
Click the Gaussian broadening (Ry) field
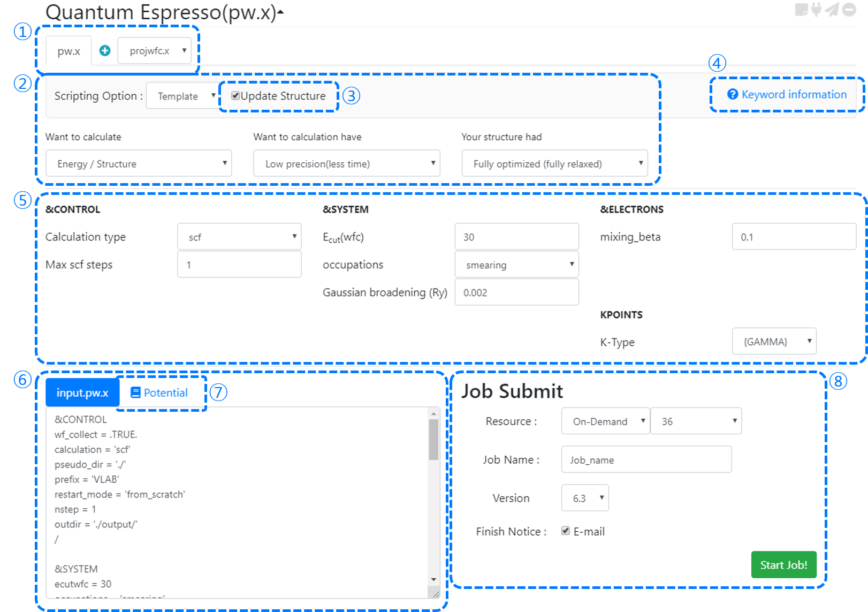point(516,292)
